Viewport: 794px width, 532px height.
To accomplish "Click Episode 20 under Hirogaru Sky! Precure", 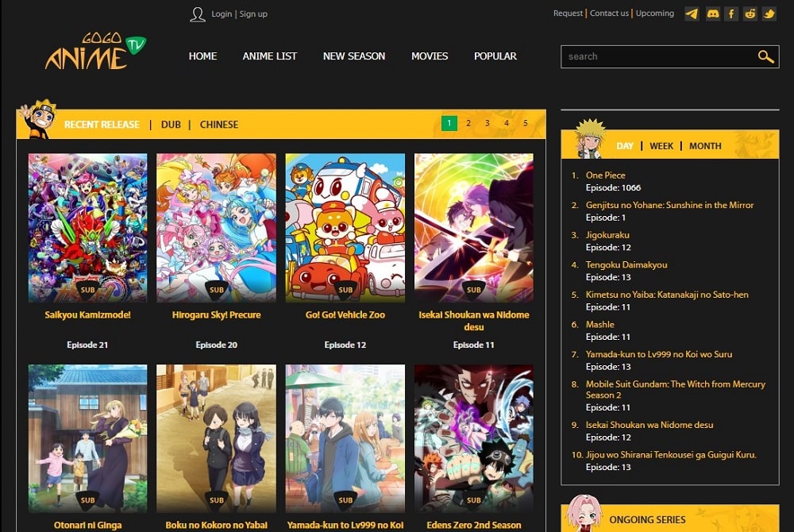I will [216, 345].
